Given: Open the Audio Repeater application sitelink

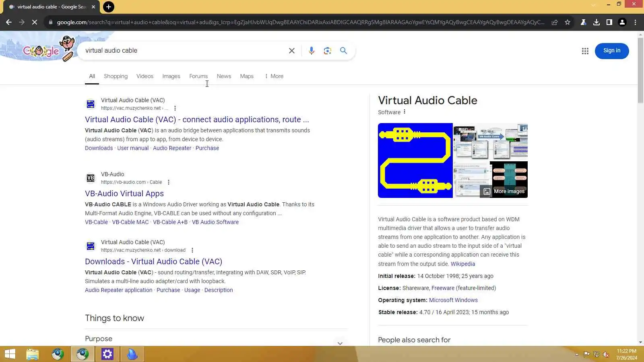Looking at the screenshot, I should 119,290.
